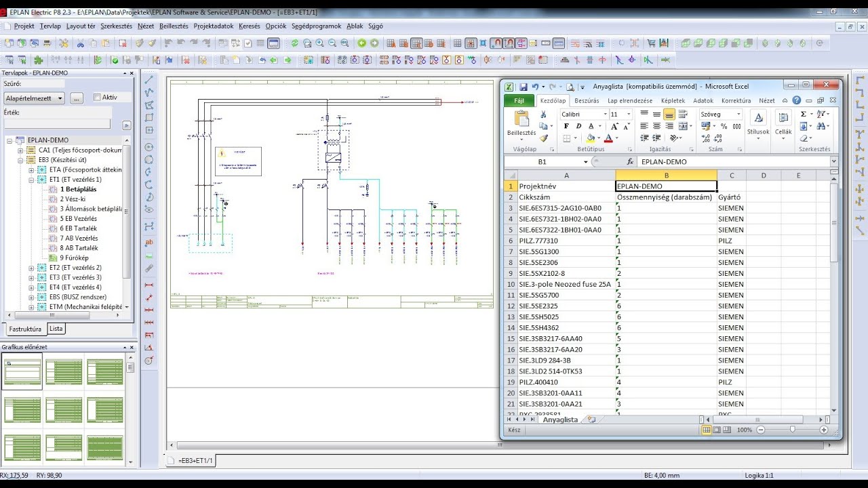Switch to the Lista tab
Viewport: 868px width, 488px height.
click(x=56, y=329)
